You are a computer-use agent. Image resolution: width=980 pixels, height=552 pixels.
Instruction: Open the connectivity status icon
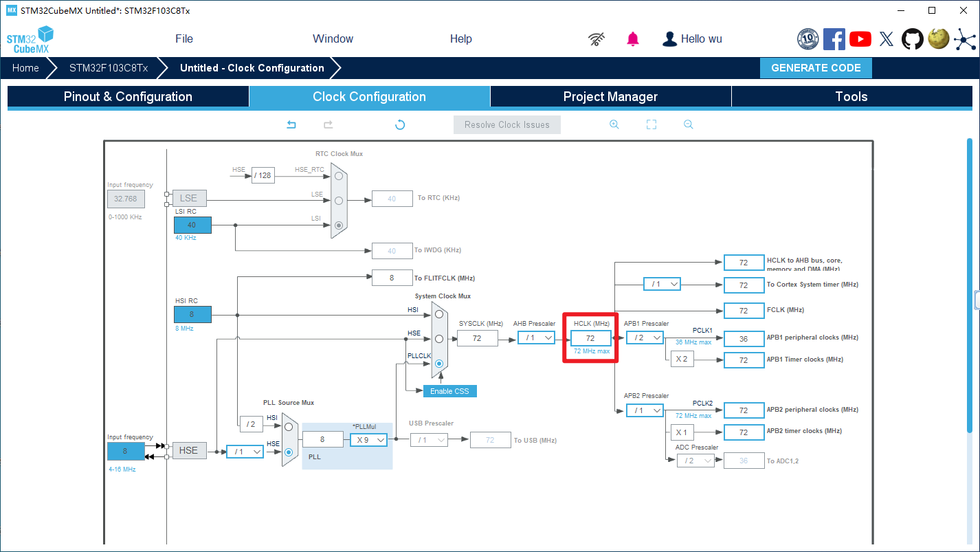tap(597, 39)
